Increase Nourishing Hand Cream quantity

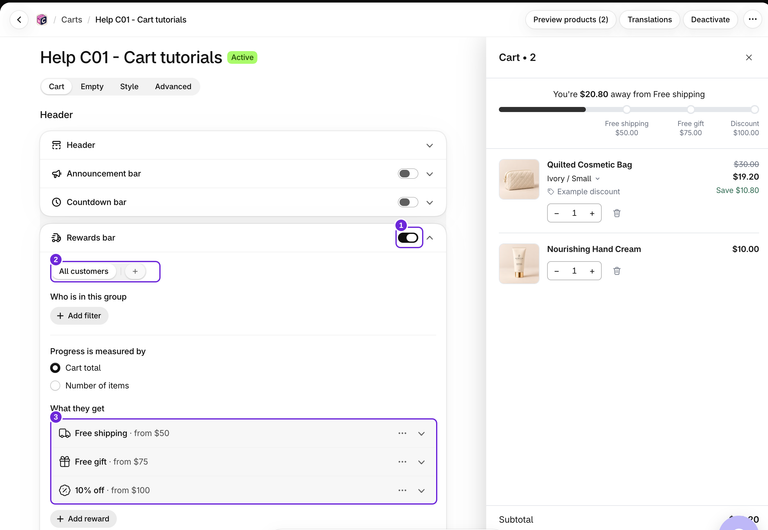[592, 271]
